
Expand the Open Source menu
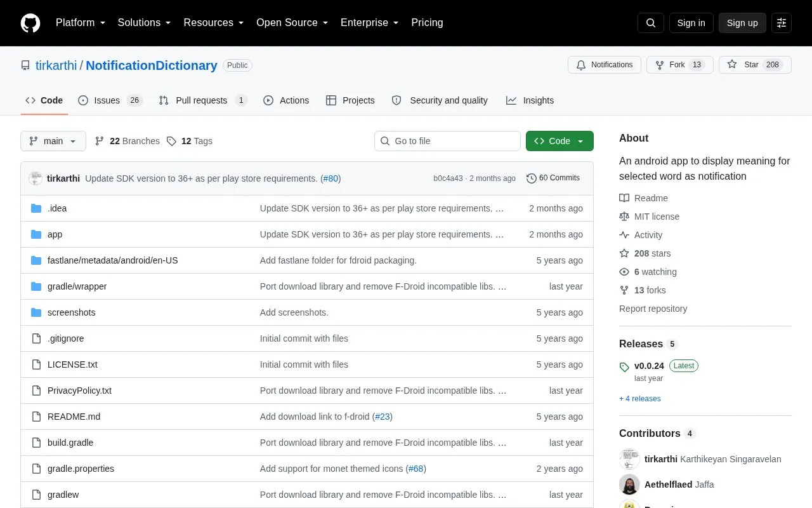(292, 23)
